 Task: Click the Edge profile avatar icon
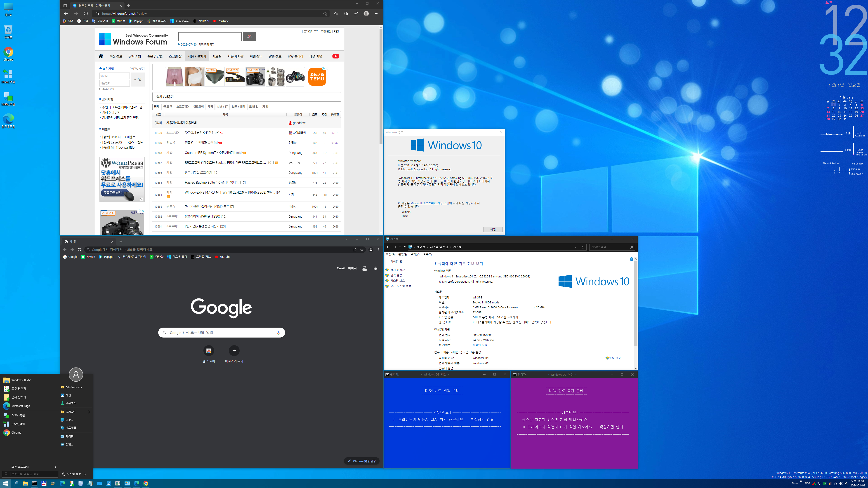click(366, 14)
